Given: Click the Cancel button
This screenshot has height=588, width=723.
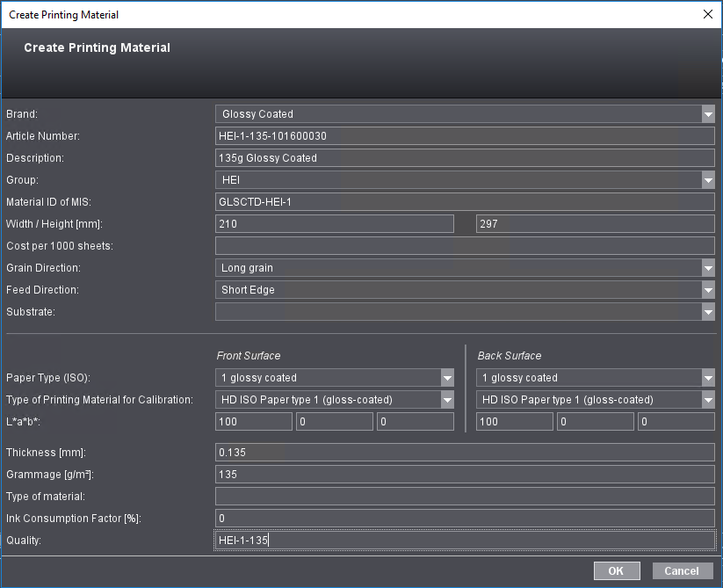Looking at the screenshot, I should (682, 571).
